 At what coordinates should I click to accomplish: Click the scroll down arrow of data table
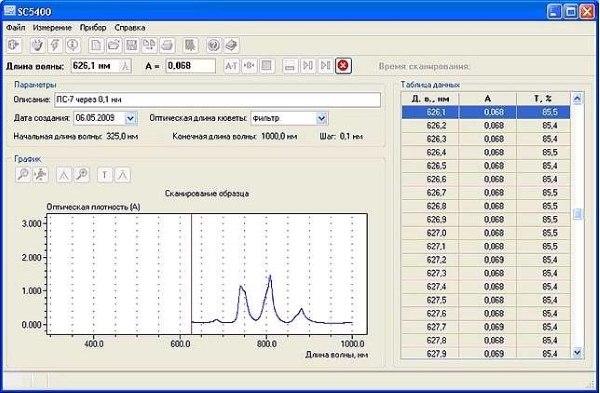coord(577,352)
